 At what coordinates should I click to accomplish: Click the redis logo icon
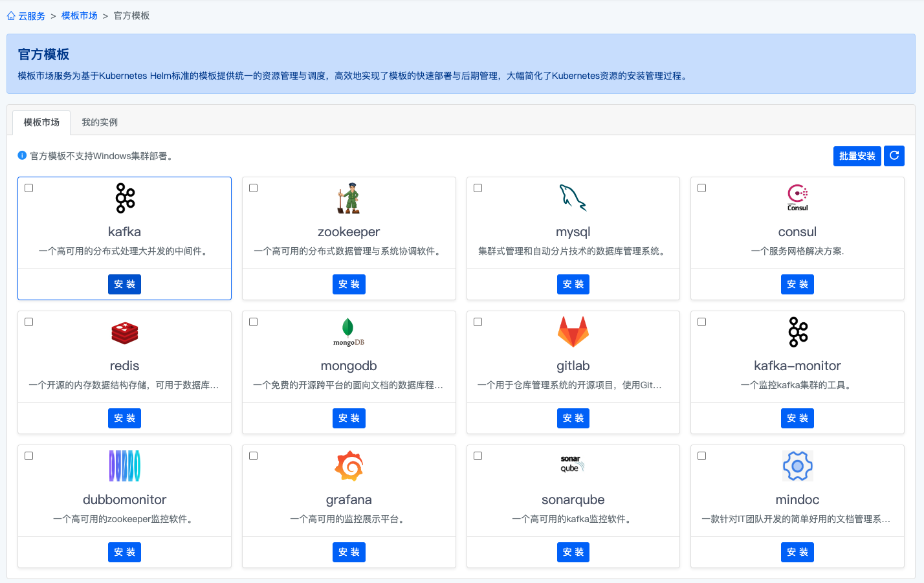pos(125,333)
